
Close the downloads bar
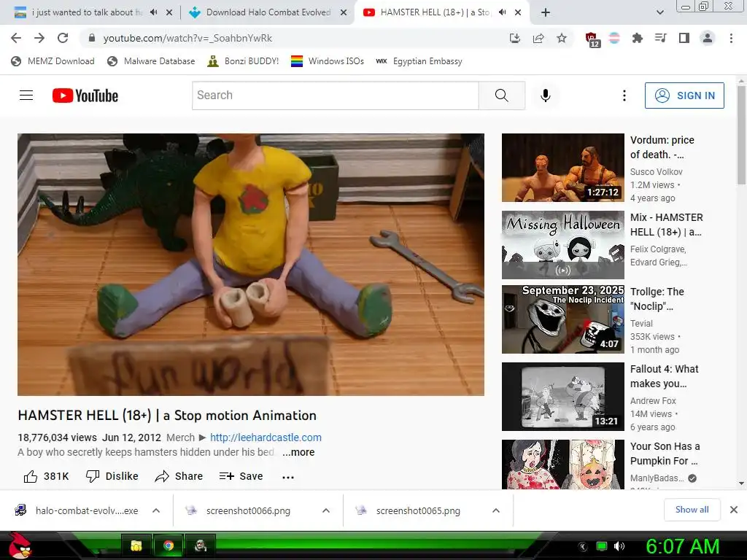[x=734, y=510]
